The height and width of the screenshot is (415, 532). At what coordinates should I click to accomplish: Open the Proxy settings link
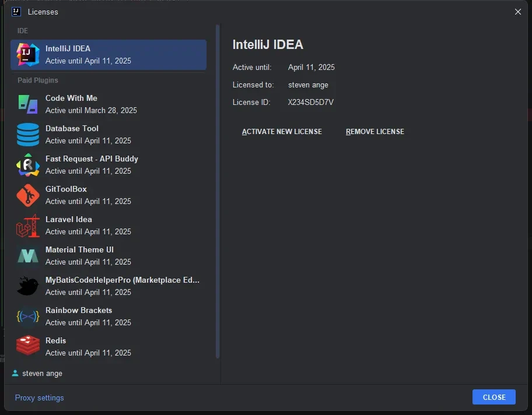point(40,398)
